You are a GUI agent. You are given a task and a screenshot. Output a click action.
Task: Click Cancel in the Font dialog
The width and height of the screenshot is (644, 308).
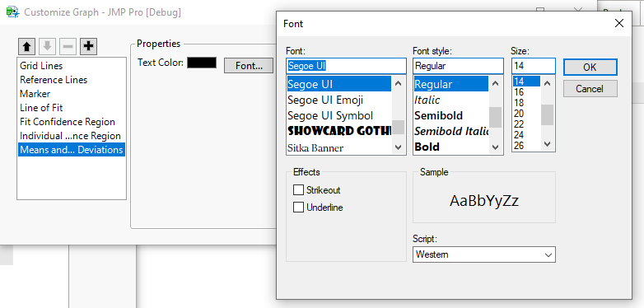(x=590, y=89)
